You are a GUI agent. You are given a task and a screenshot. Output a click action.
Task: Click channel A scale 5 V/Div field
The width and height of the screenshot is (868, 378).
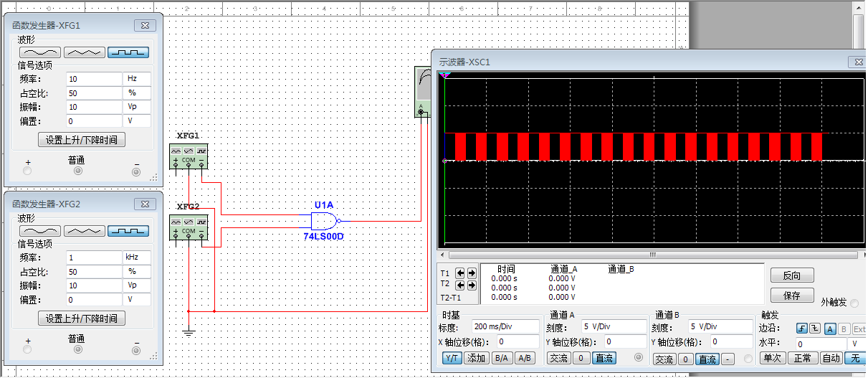613,327
